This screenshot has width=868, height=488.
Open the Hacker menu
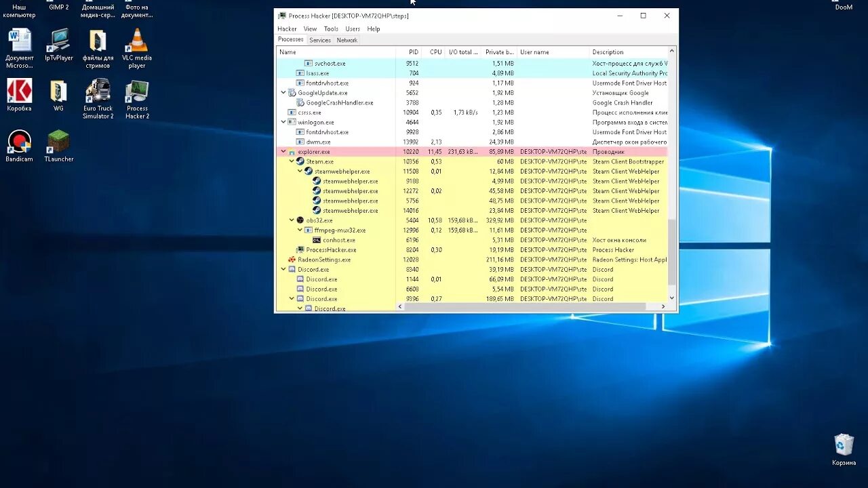pos(287,29)
